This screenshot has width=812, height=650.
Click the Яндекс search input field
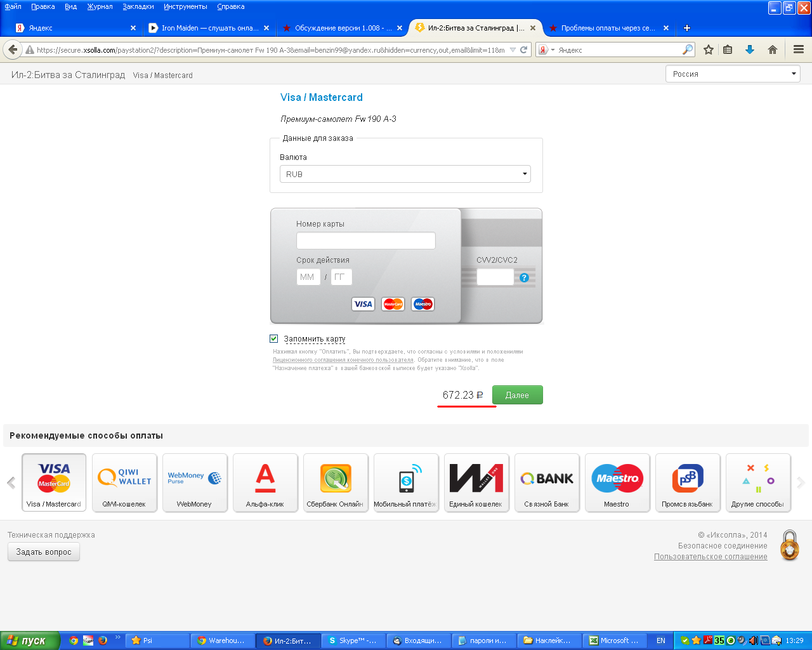tap(619, 50)
